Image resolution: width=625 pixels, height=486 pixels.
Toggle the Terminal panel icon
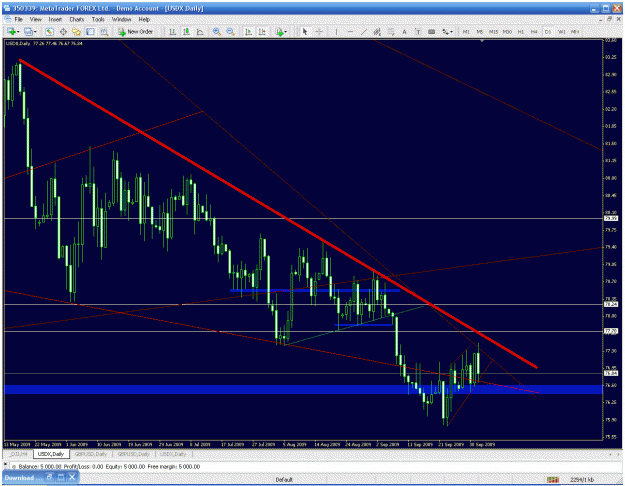pyautogui.click(x=90, y=31)
